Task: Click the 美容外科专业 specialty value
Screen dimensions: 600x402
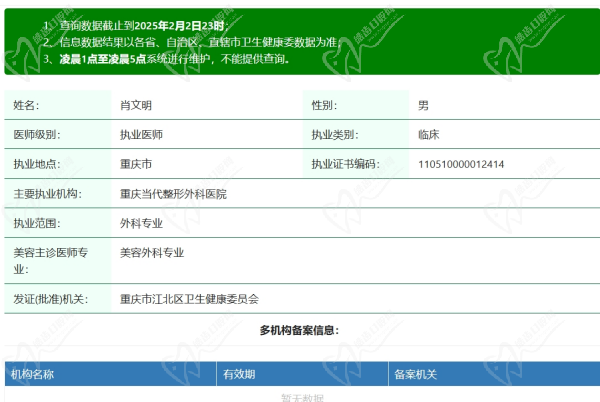Action: pos(152,253)
